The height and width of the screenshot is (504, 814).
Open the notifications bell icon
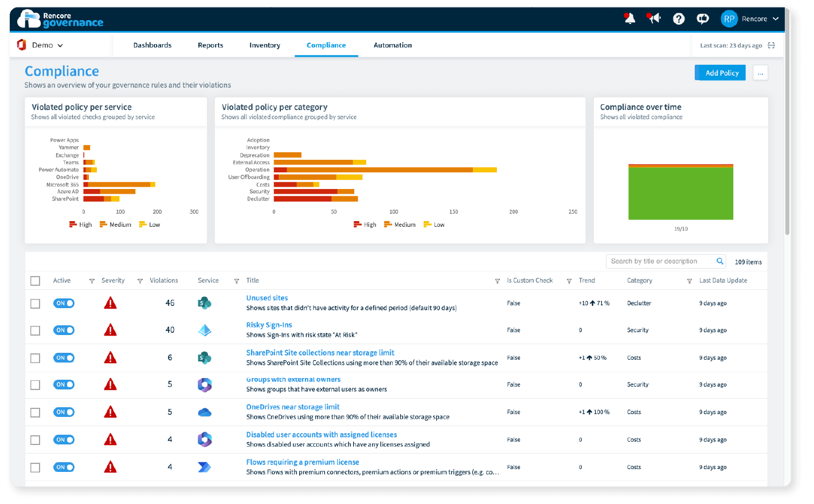pos(629,19)
